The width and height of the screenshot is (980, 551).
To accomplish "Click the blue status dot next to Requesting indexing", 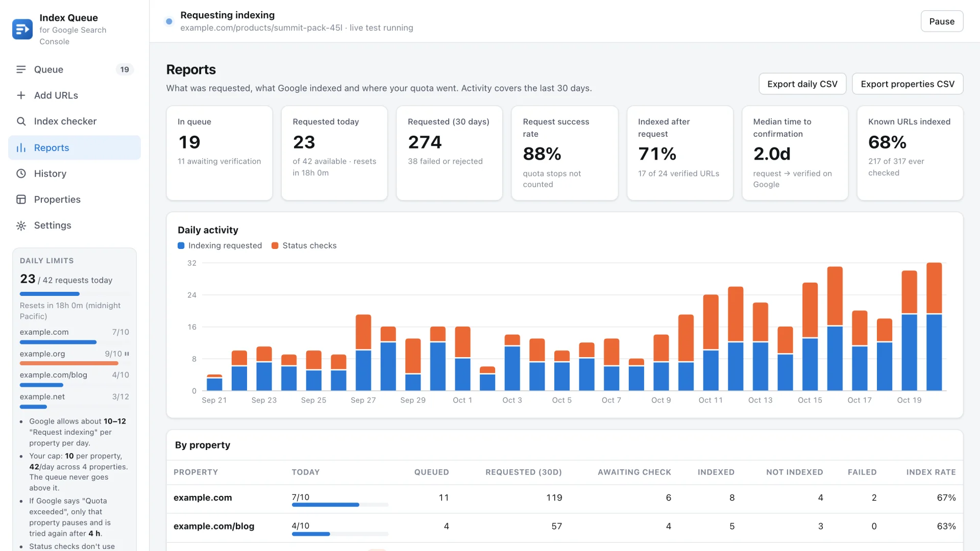I will coord(169,21).
